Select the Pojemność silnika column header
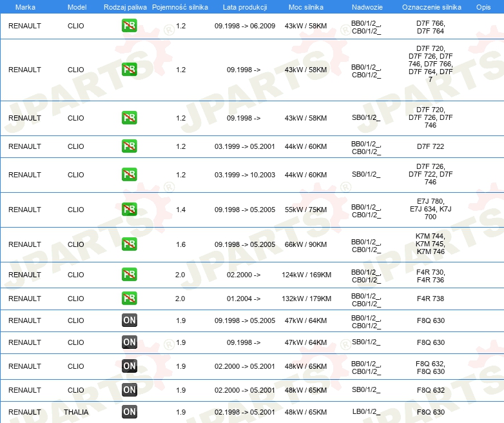This screenshot has height=423, width=504. click(180, 7)
